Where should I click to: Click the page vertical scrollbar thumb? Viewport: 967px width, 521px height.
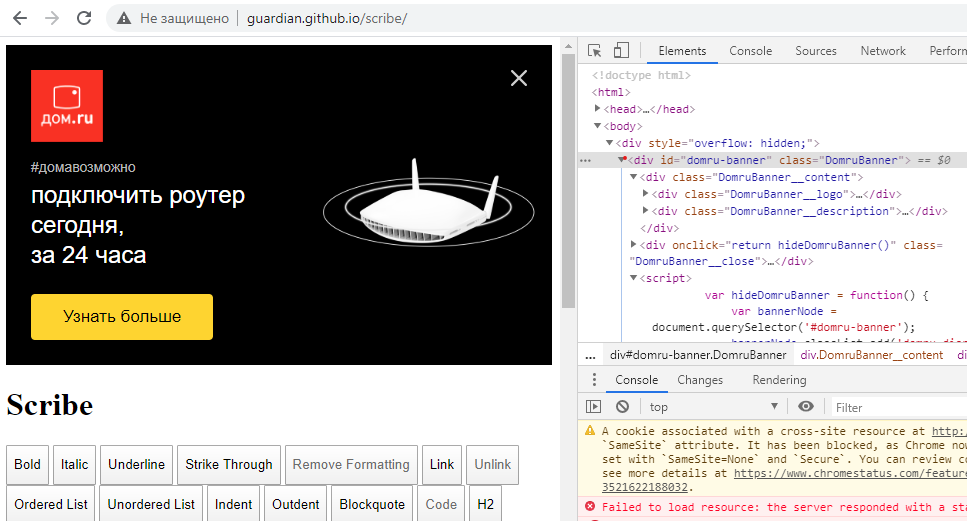(x=568, y=180)
